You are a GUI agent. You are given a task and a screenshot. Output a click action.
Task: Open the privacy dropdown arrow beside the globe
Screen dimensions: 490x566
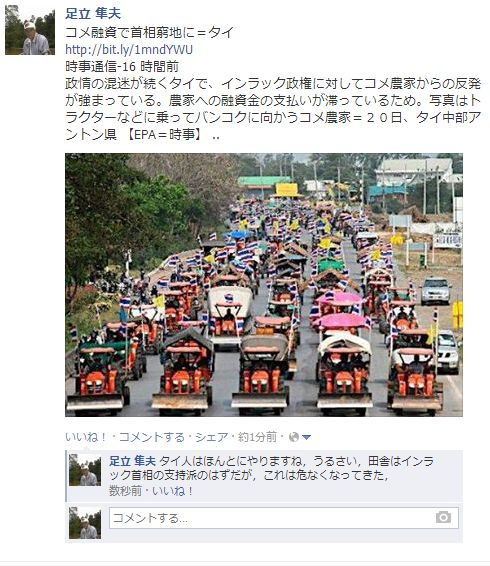tap(306, 437)
